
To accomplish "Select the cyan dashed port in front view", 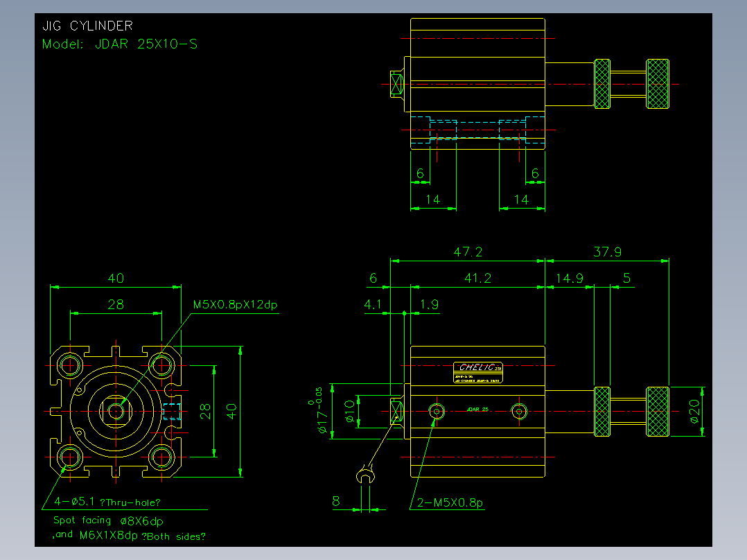I will click(172, 411).
